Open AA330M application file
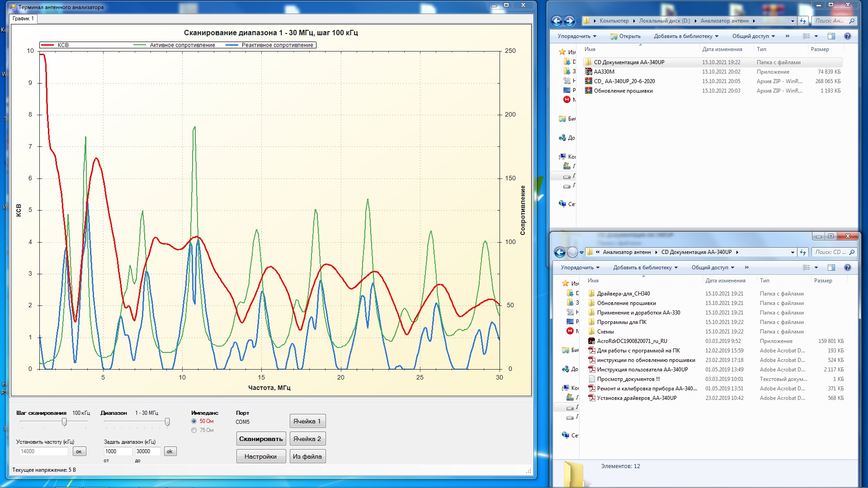Screen dimensions: 868x488 pos(604,72)
